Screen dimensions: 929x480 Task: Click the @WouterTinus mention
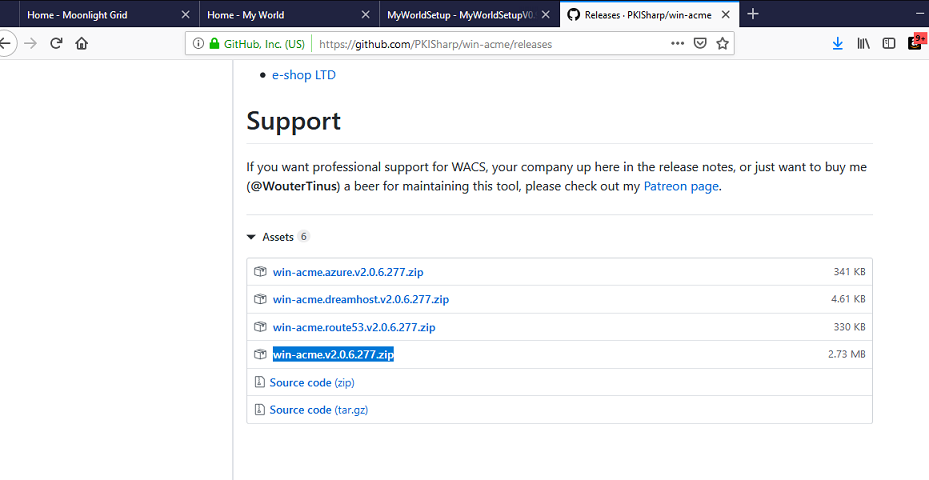(x=294, y=186)
